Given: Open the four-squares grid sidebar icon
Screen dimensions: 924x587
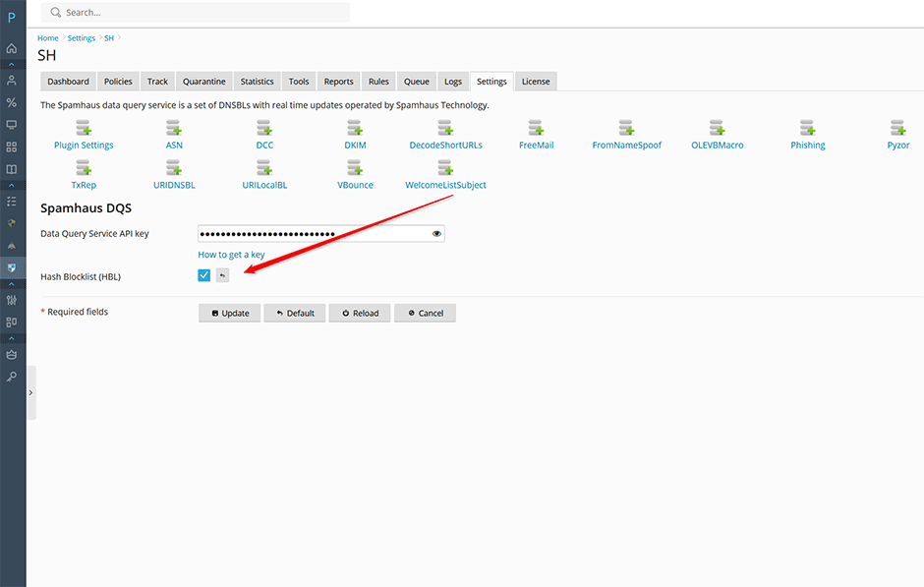Looking at the screenshot, I should click(x=11, y=147).
